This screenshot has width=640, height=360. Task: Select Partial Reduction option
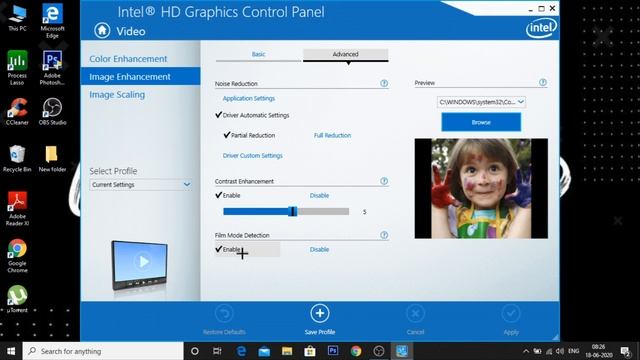249,135
